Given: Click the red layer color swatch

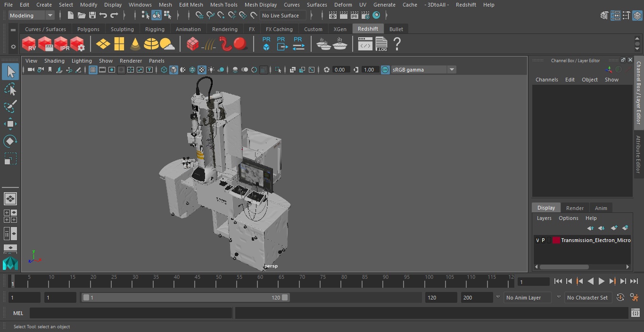Looking at the screenshot, I should pyautogui.click(x=556, y=240).
